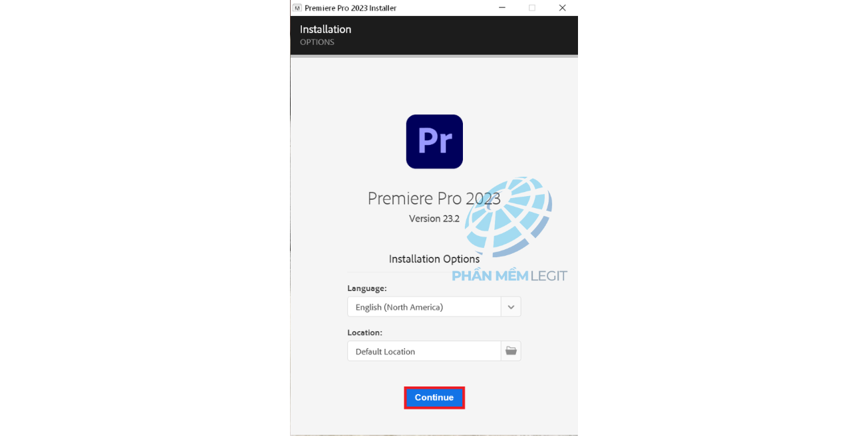Click the Premiere Pro 2023 Installer title text
Viewport: 868px width, 436px height.
(x=351, y=8)
